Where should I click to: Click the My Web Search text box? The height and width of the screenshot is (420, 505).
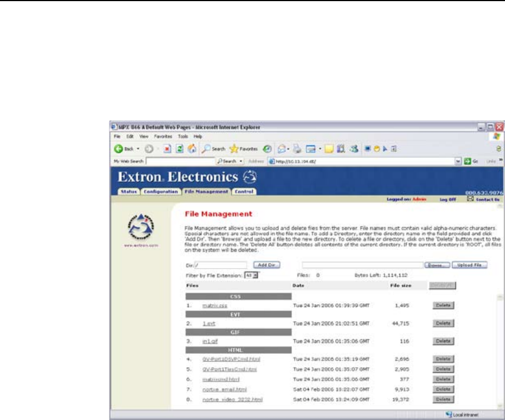[x=180, y=161]
